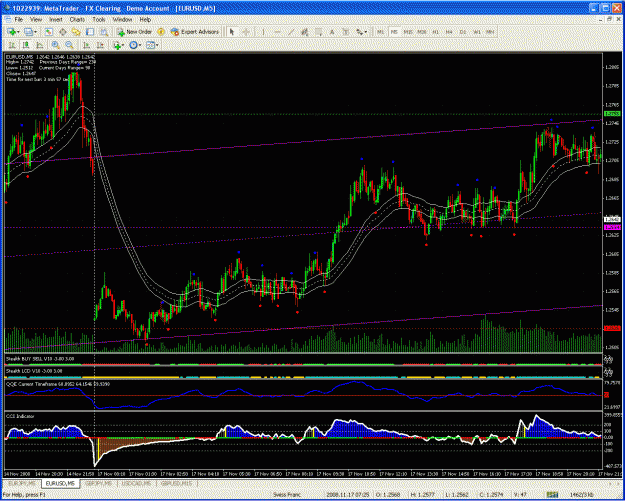Open the Strategy Tester icon
The image size is (625, 501).
(x=104, y=32)
